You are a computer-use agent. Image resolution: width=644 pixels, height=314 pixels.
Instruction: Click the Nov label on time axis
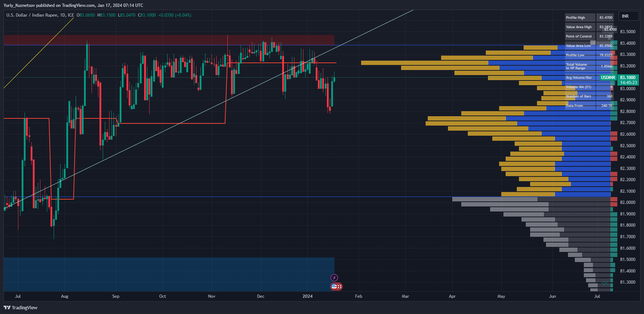(x=212, y=296)
